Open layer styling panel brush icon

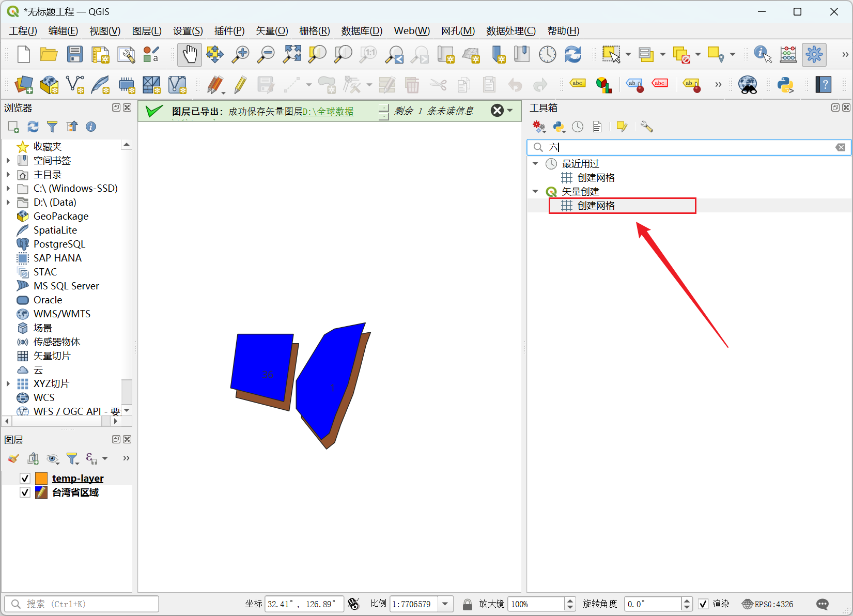(x=13, y=458)
